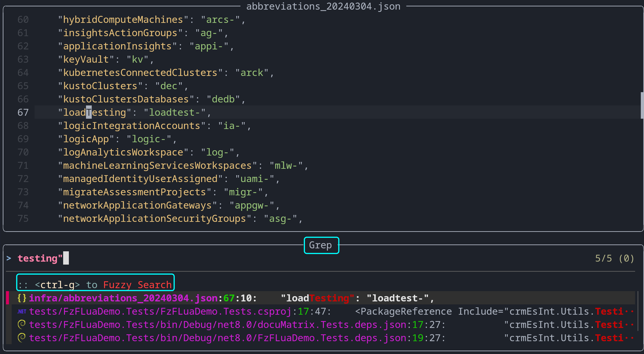Click the machineLearningServicesWorkspaces key
The width and height of the screenshot is (644, 354).
click(x=157, y=165)
